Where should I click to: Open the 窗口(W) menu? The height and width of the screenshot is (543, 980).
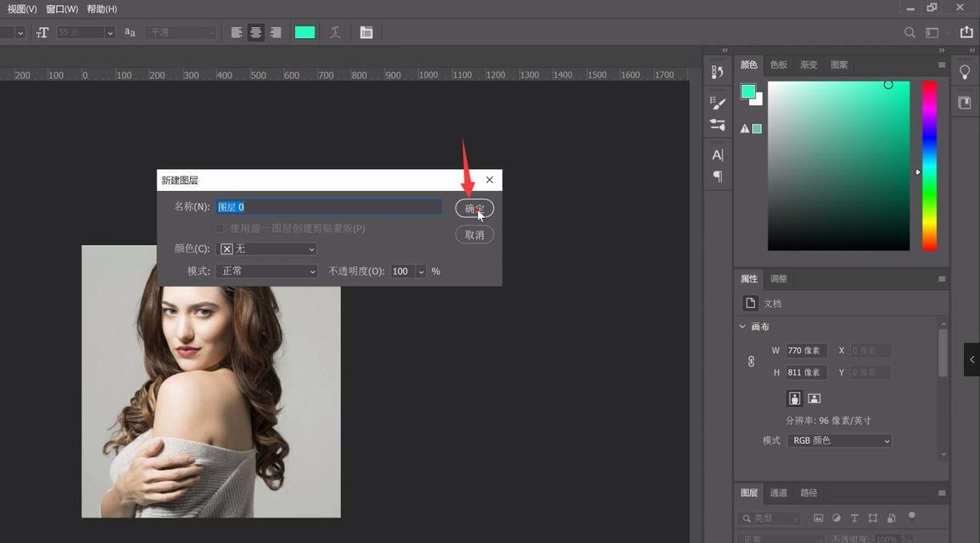coord(62,8)
